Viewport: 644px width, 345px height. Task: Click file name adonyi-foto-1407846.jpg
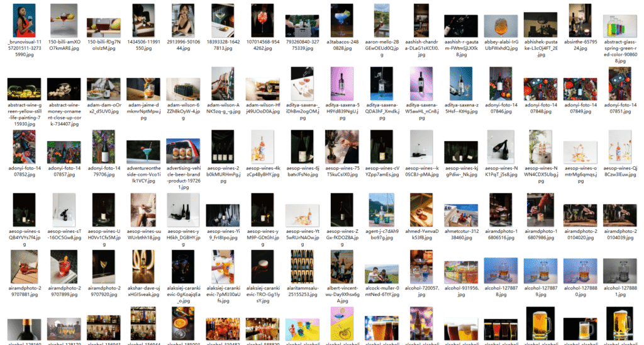click(501, 108)
